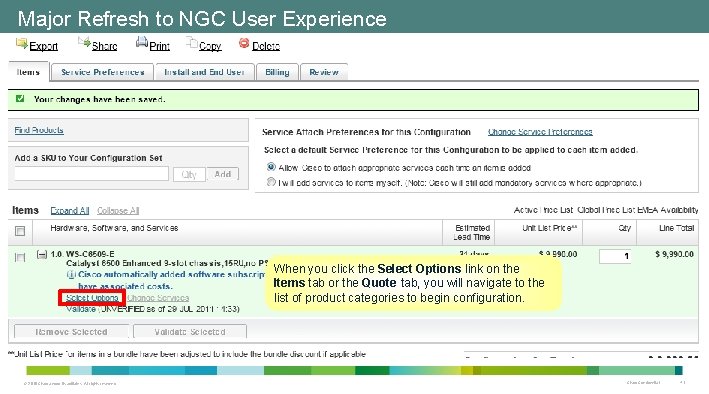709x394 pixels.
Task: Click the Validate link under WS-C6509-E
Action: click(81, 309)
